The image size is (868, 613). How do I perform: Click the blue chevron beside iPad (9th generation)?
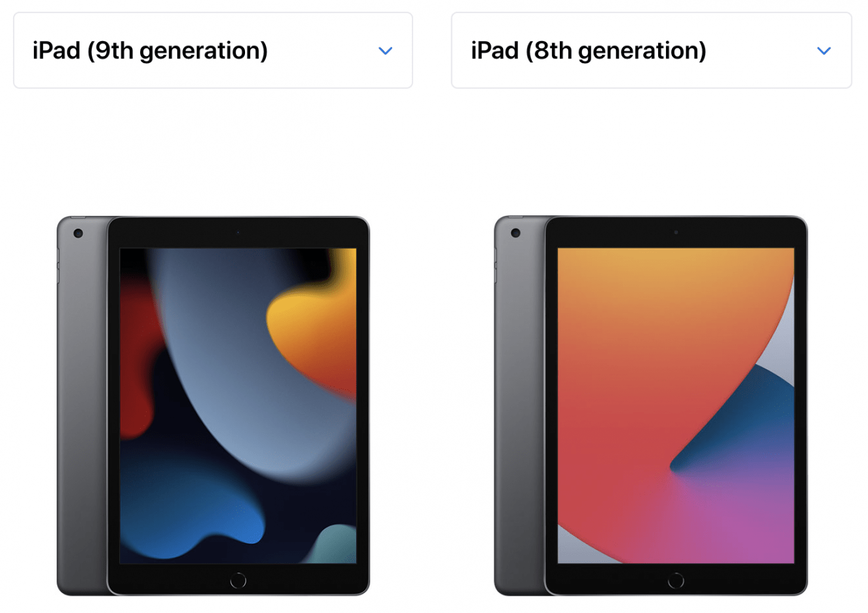coord(386,51)
